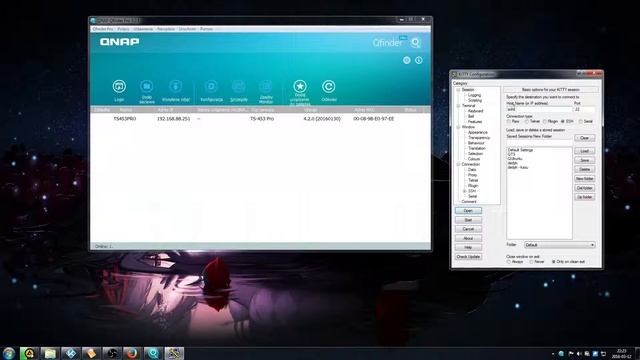Open the Pomoc menu

[x=206, y=29]
